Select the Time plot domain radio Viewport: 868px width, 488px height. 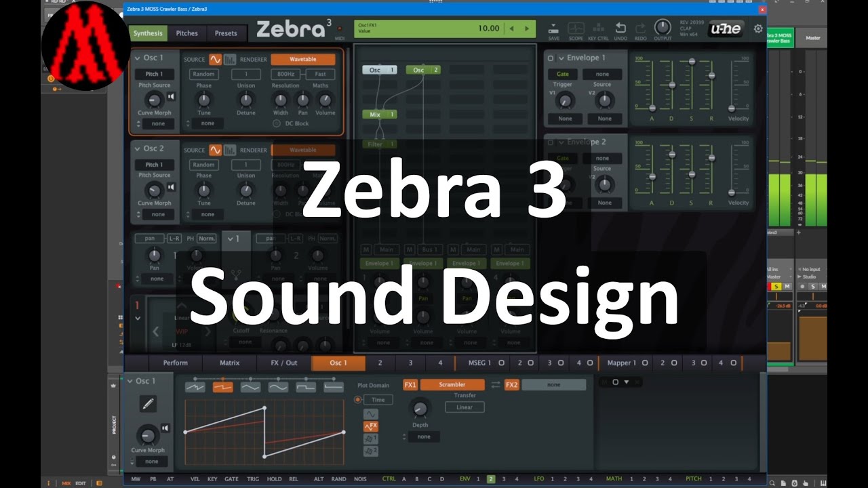(358, 400)
